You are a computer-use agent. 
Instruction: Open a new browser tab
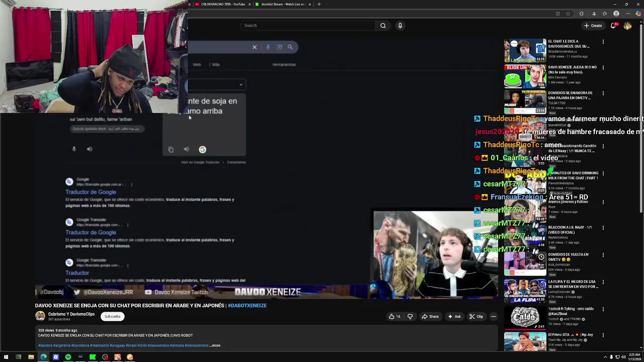pos(318,4)
